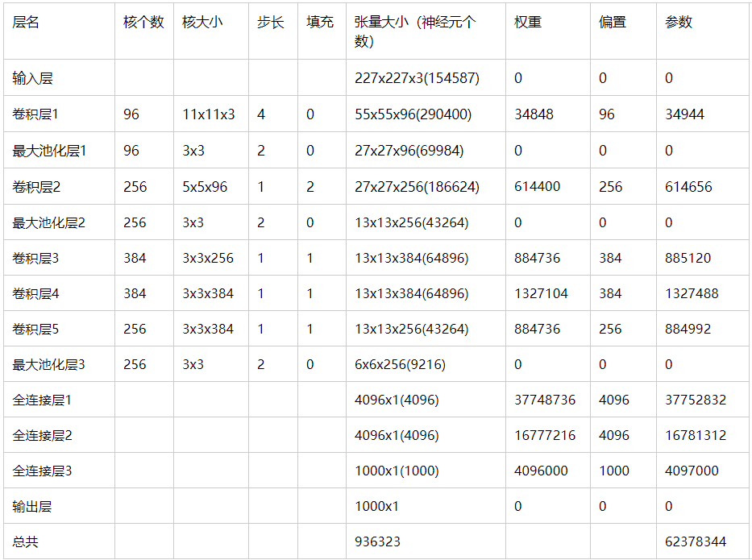Select the 输出层 row label
Viewport: 752px width, 560px height.
tap(32, 506)
